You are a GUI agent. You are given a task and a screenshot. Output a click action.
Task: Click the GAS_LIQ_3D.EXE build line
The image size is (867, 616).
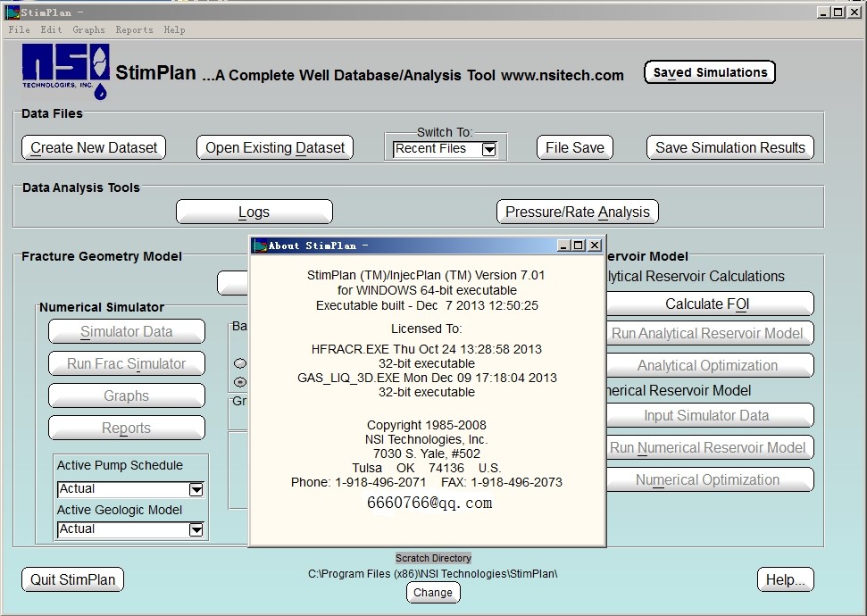point(427,379)
